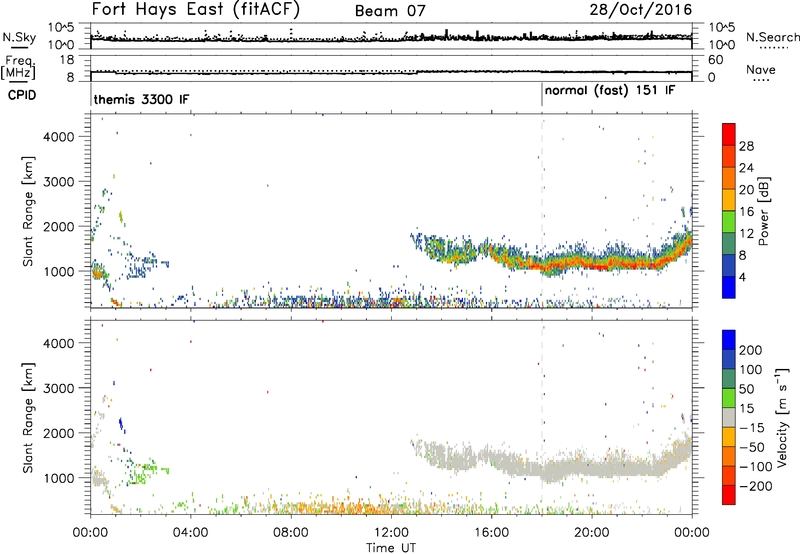
Task: Click the 'CPID' row label
Action: coord(22,95)
